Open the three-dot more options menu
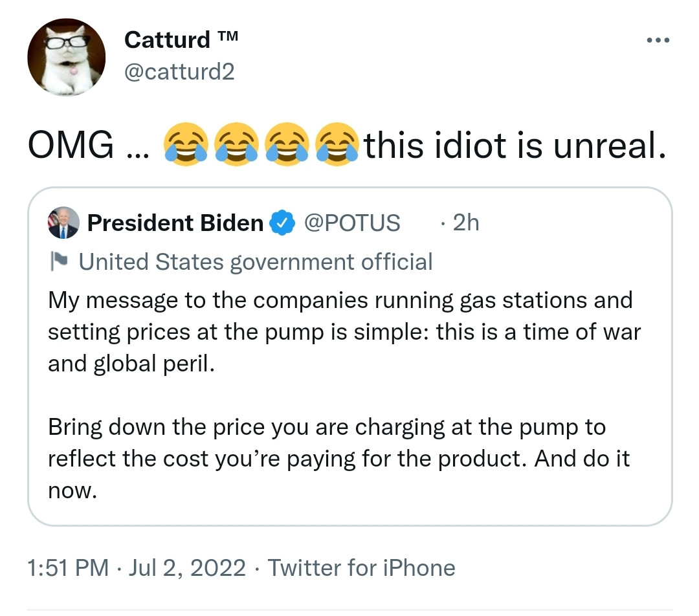 (659, 40)
